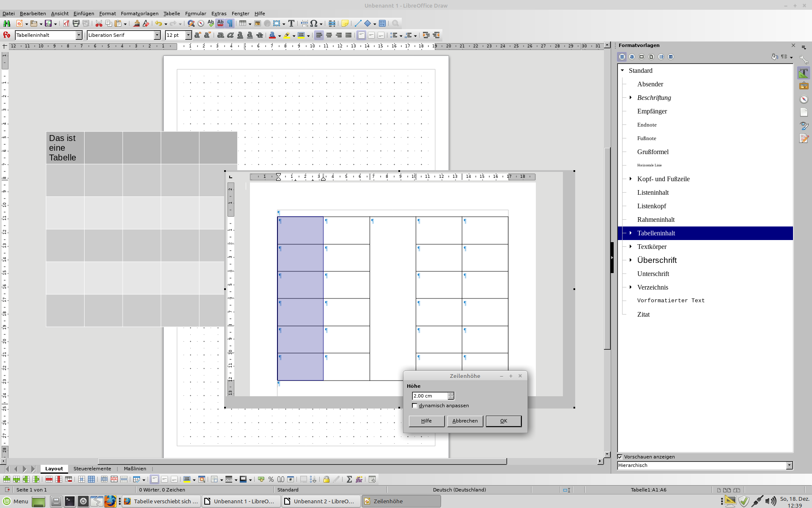Open the Tabelle menu

[171, 14]
